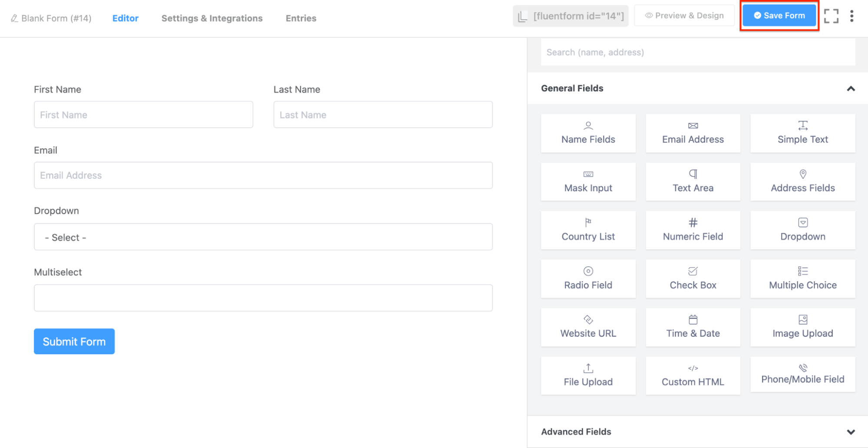Insert a Custom HTML block

693,376
